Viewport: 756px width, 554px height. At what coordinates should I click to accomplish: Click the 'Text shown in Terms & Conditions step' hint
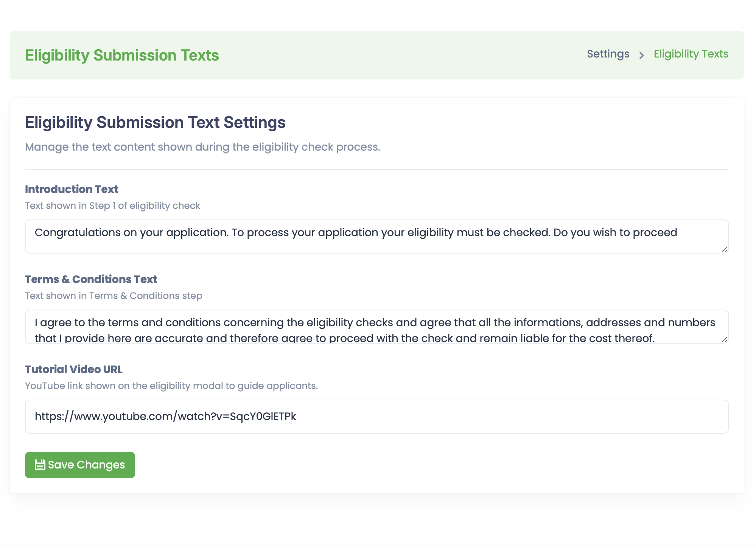point(114,296)
